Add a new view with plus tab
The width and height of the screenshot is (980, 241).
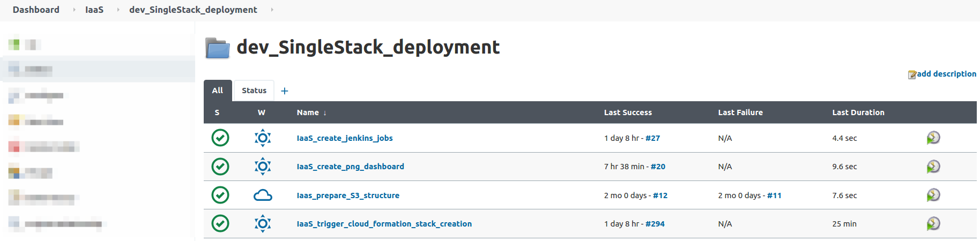[285, 91]
